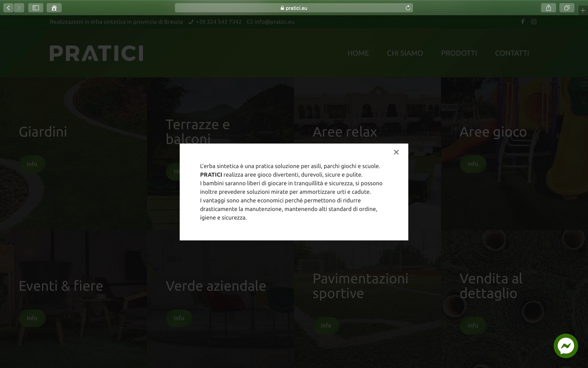This screenshot has width=588, height=368.
Task: Click the PRATICI logo
Action: tap(96, 53)
